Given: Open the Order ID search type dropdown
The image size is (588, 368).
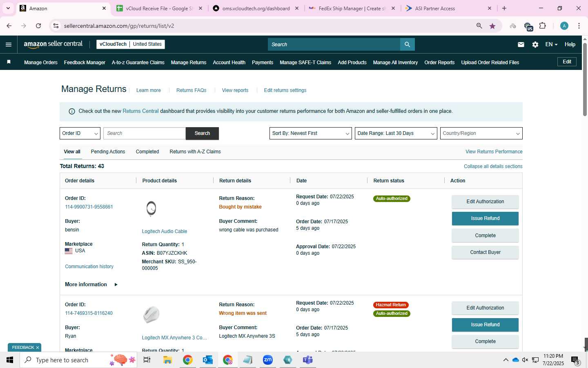Looking at the screenshot, I should (80, 133).
